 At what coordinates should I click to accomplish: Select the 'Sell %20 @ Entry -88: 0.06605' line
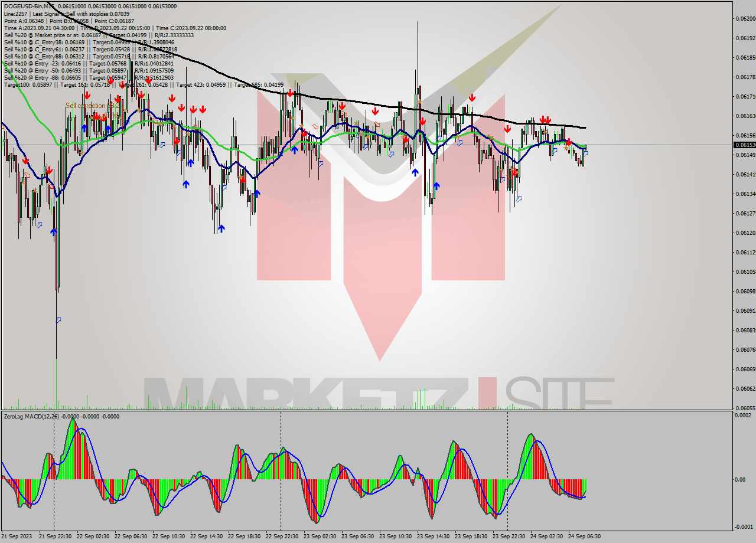click(89, 77)
